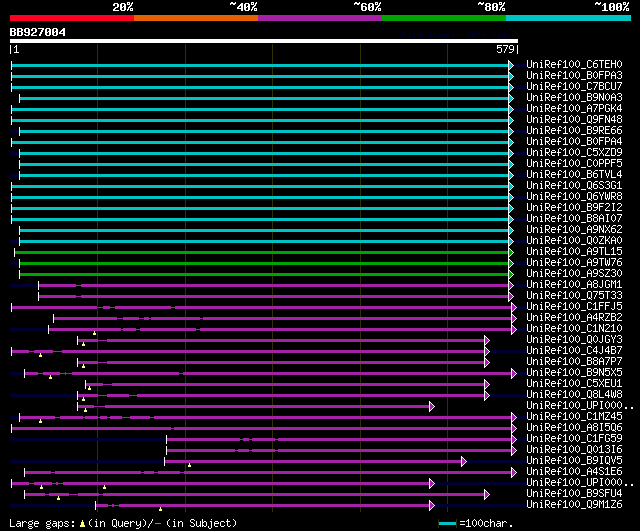Click arrowhead ending the B9IQV5 alignment

[464, 462]
